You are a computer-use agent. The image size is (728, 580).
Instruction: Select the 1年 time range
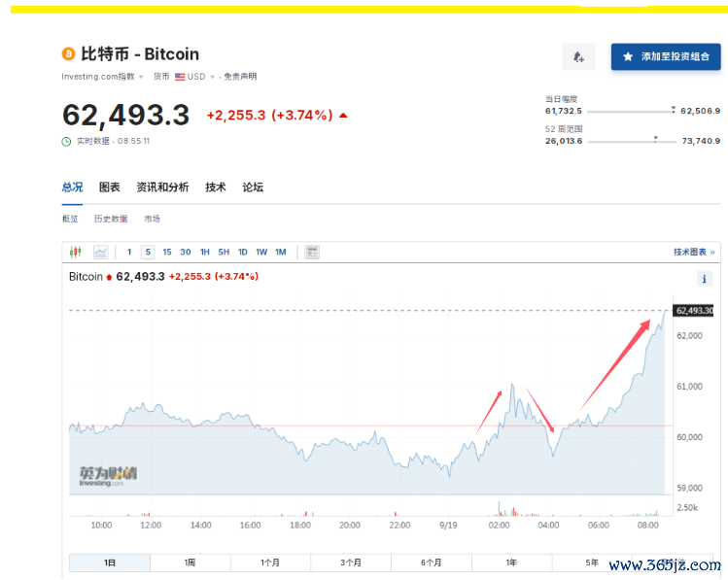[x=511, y=563]
